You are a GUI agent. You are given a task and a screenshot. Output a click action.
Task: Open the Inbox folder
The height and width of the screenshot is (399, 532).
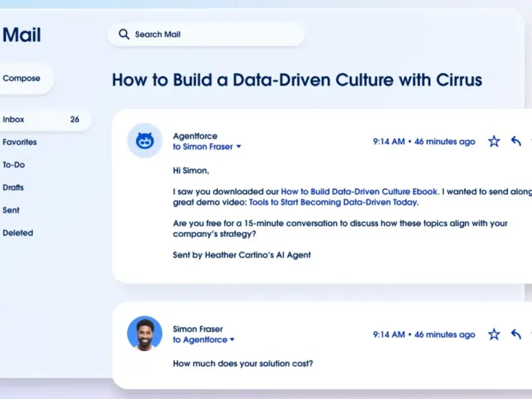(14, 120)
